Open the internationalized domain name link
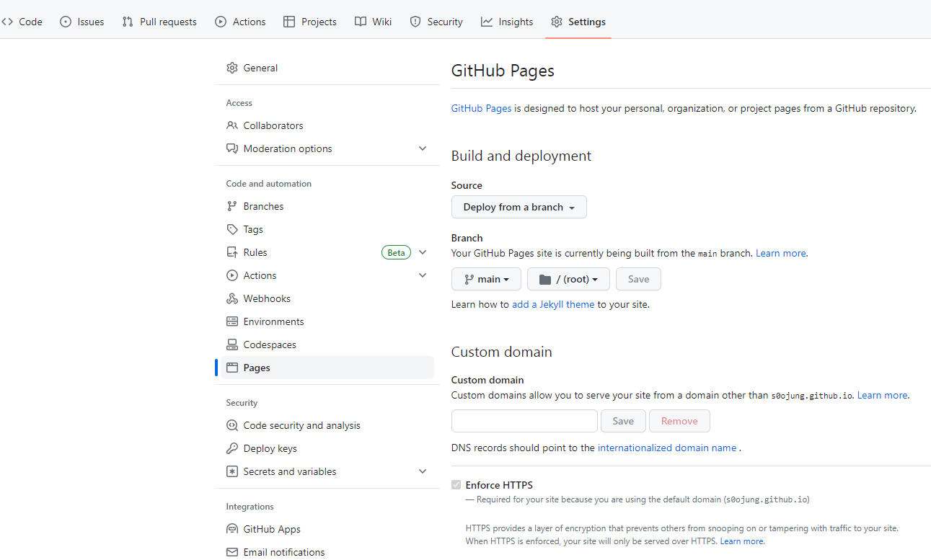This screenshot has height=560, width=931. click(667, 448)
